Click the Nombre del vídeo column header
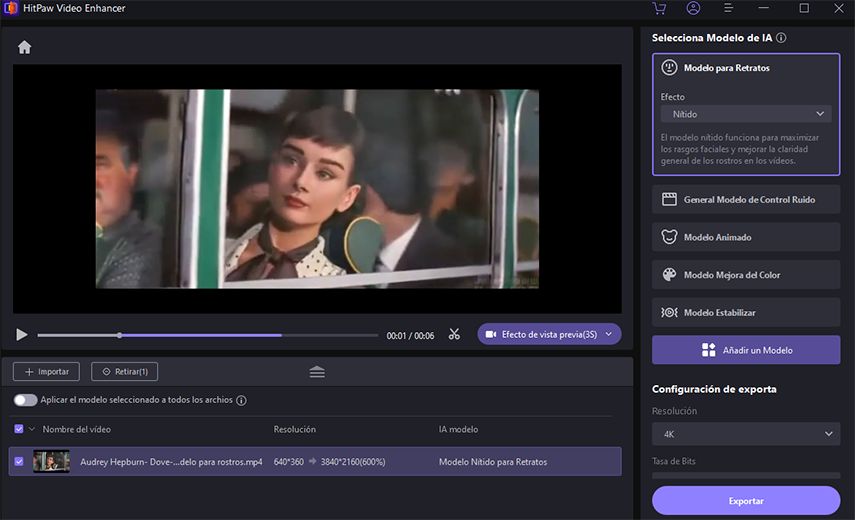This screenshot has height=520, width=855. (76, 430)
